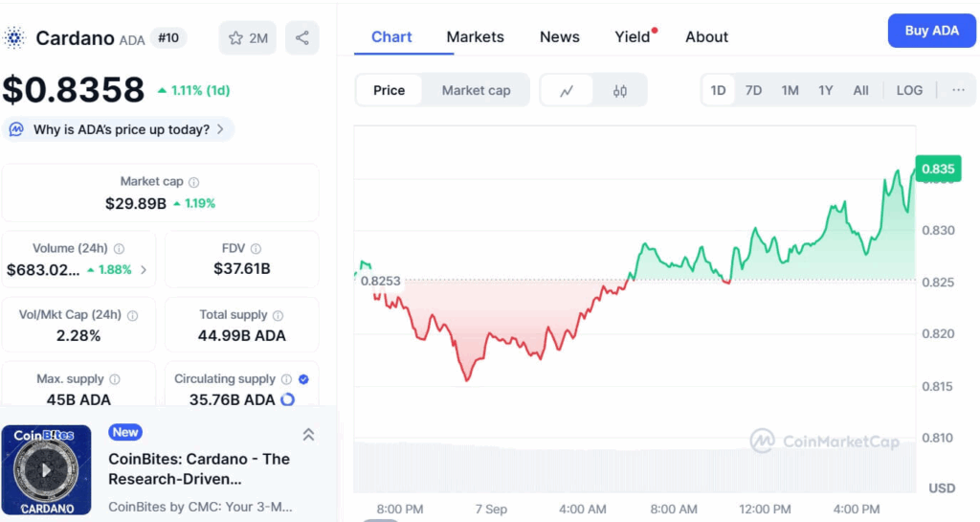Click the Total supply info icon
Screen dimensions: 980x522
coord(278,316)
